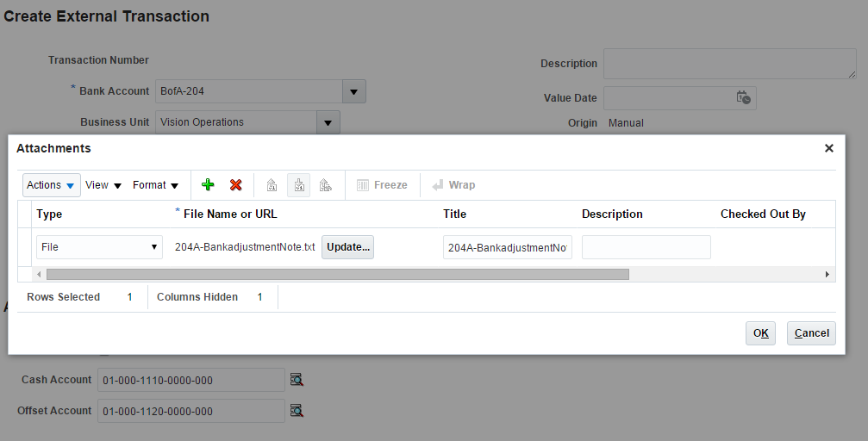Click the attachment Description input field
This screenshot has width=868, height=441.
click(646, 247)
